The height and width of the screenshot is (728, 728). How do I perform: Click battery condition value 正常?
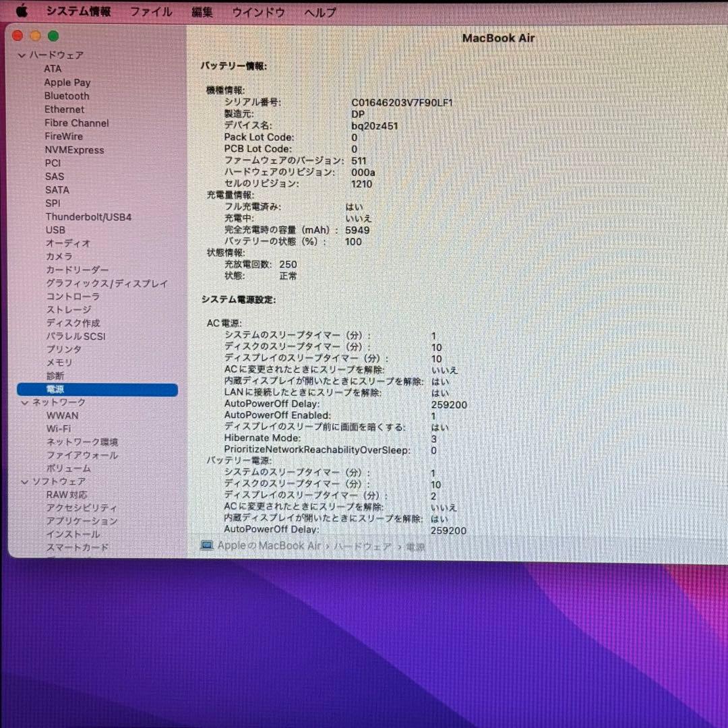(288, 276)
